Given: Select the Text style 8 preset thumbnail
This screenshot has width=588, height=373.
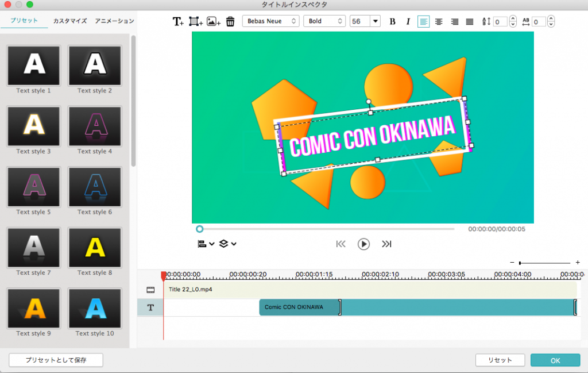Looking at the screenshot, I should point(95,248).
